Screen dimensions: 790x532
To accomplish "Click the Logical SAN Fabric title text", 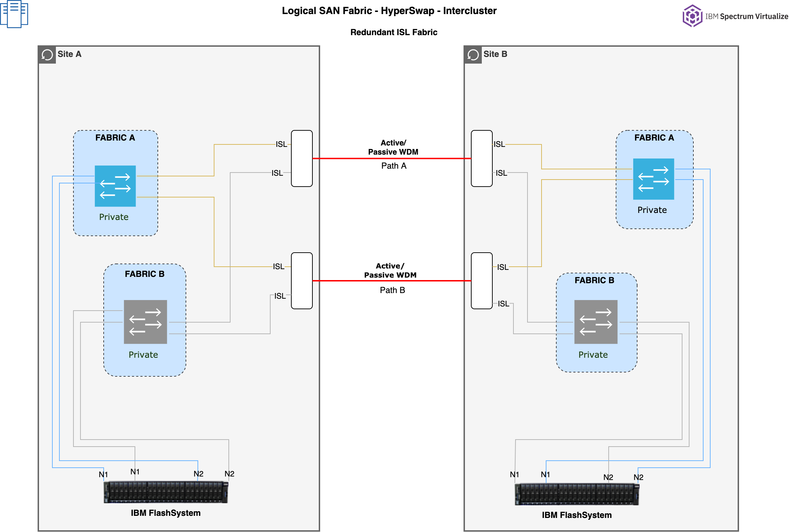I will [x=389, y=11].
